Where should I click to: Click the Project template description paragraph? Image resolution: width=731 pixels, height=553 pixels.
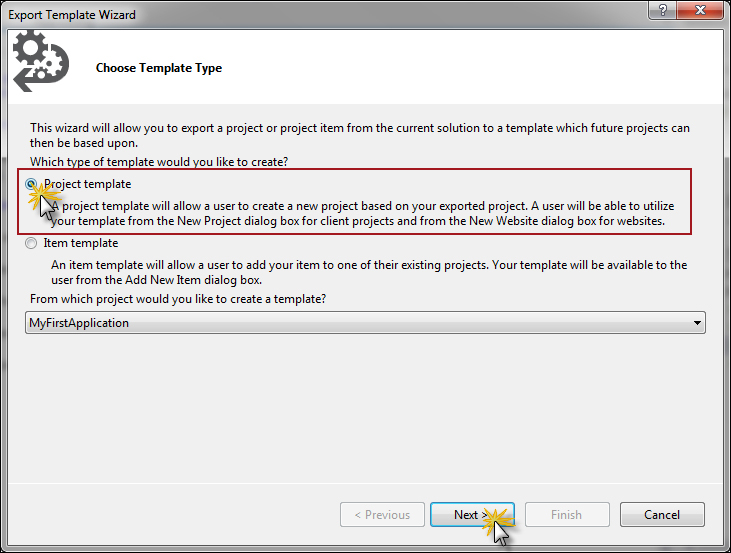pyautogui.click(x=370, y=212)
